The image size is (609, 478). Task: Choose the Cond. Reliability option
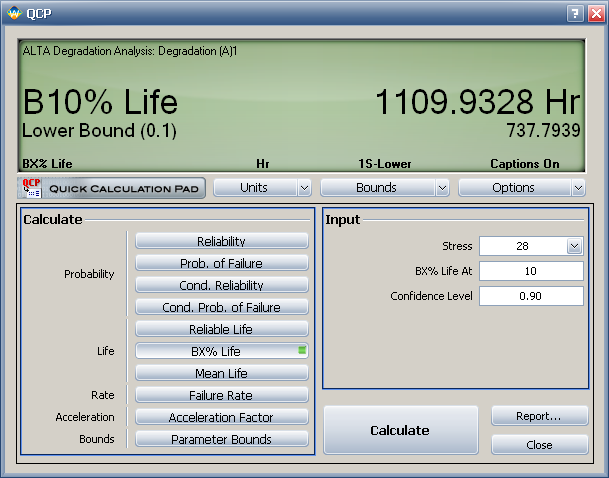(x=221, y=285)
